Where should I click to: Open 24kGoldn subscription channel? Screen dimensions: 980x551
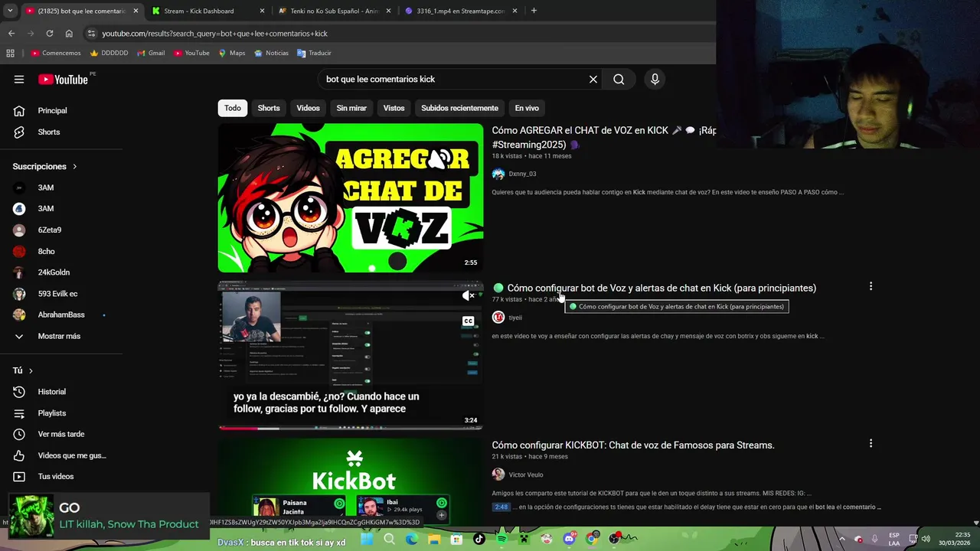54,272
